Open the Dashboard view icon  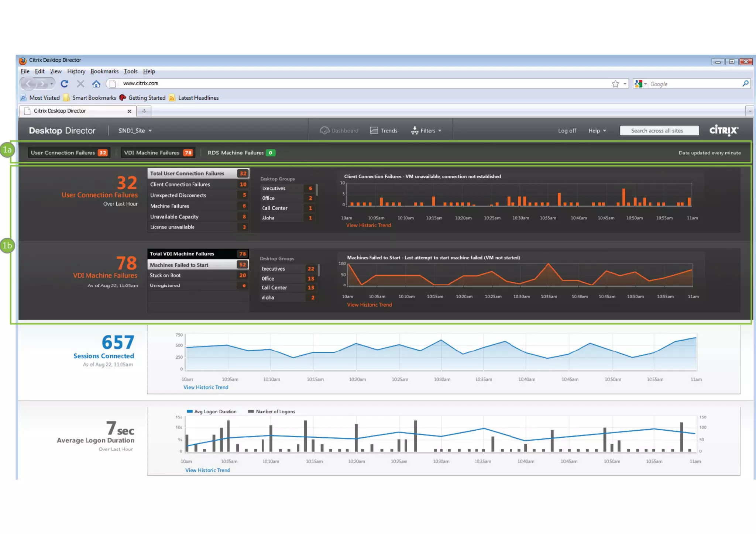tap(324, 131)
